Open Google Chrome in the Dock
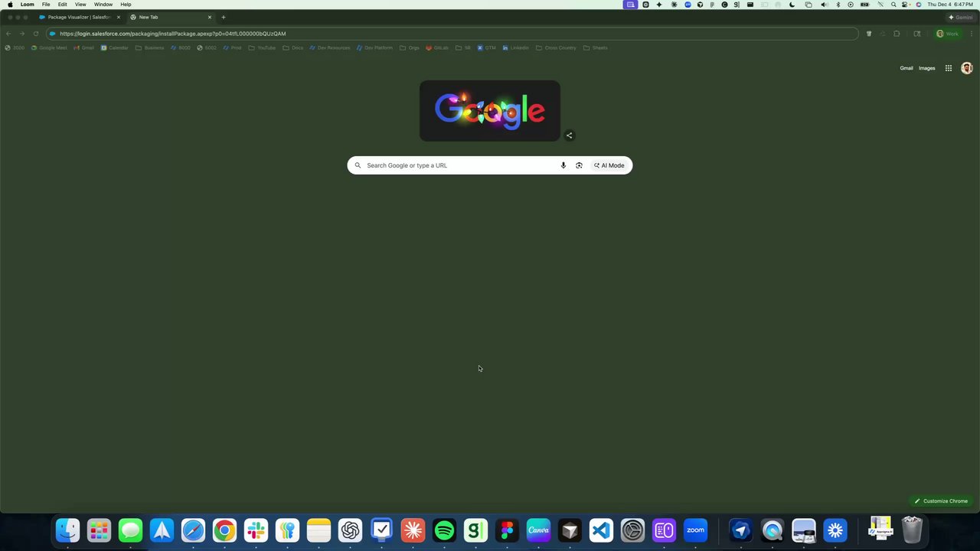 pyautogui.click(x=224, y=530)
